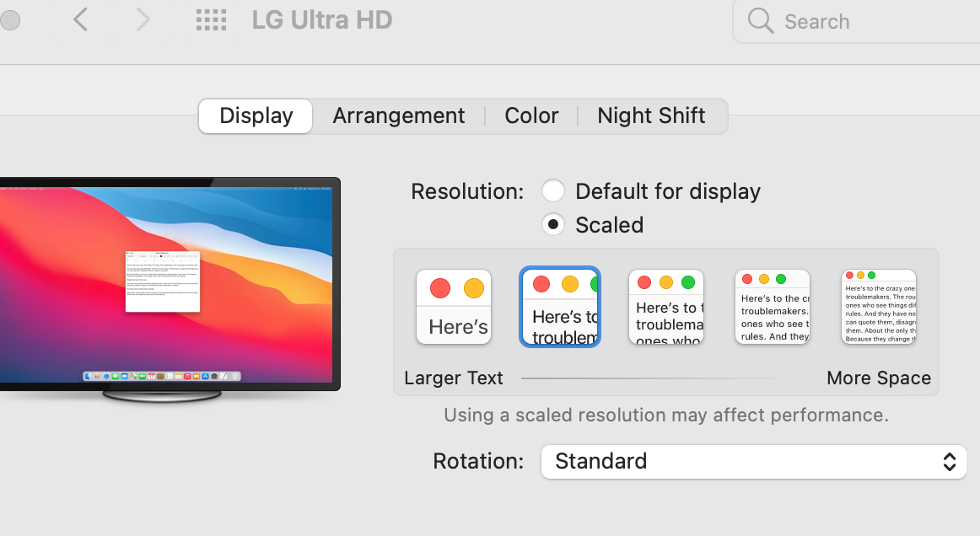The height and width of the screenshot is (536, 980).
Task: Choose the second scaled resolution thumbnail
Action: [x=560, y=307]
